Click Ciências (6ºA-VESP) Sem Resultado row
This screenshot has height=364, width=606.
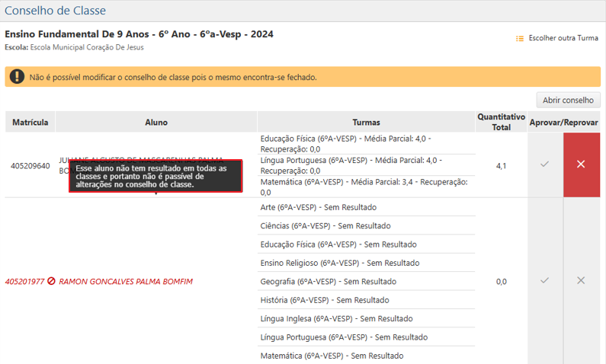pos(366,226)
